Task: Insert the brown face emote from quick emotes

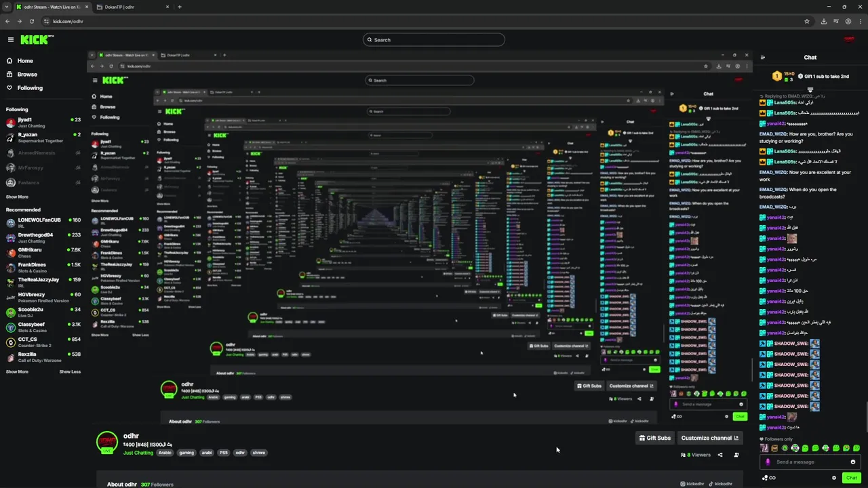Action: coord(774,448)
